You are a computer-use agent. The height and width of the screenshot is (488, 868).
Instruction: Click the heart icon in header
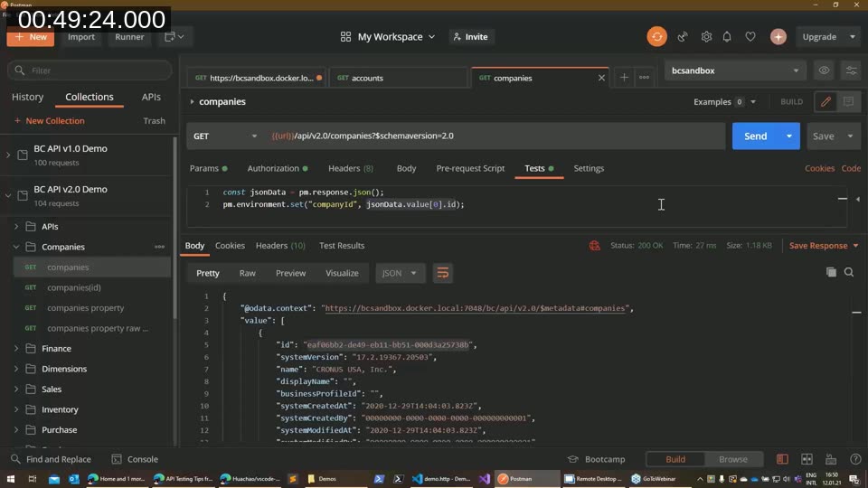pos(750,36)
